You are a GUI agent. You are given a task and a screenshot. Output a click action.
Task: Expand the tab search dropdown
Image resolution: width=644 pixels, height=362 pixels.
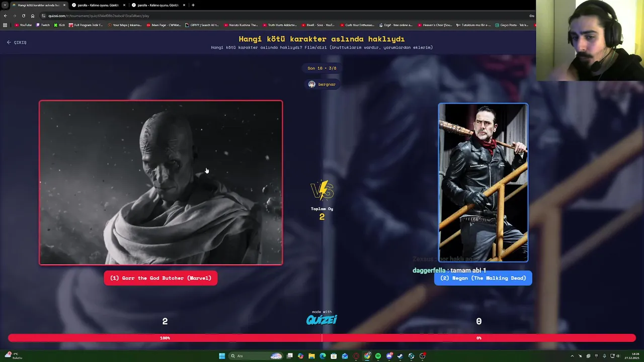point(5,5)
